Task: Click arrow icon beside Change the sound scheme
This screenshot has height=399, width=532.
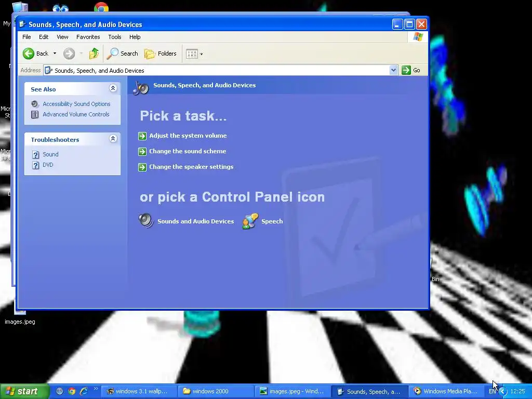Action: 142,152
